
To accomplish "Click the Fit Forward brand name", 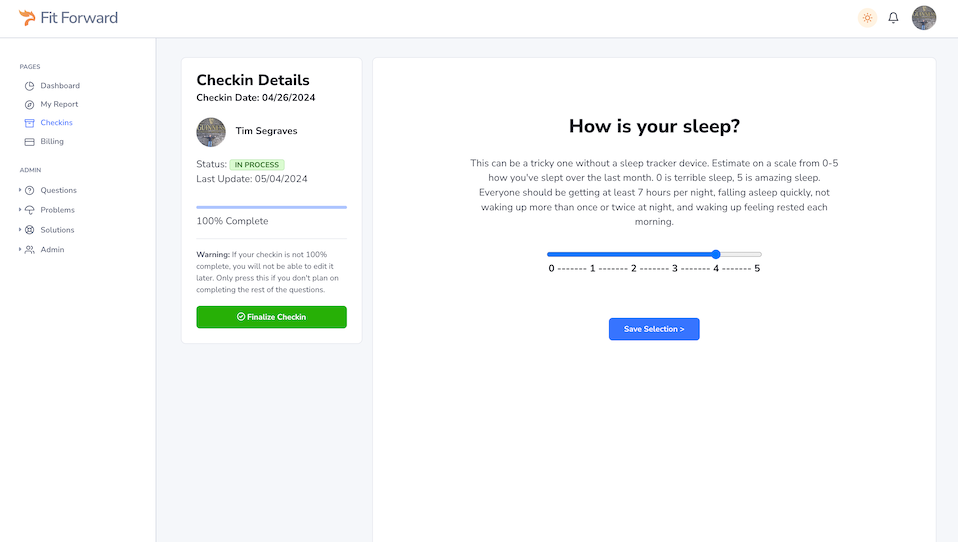I will (x=79, y=18).
